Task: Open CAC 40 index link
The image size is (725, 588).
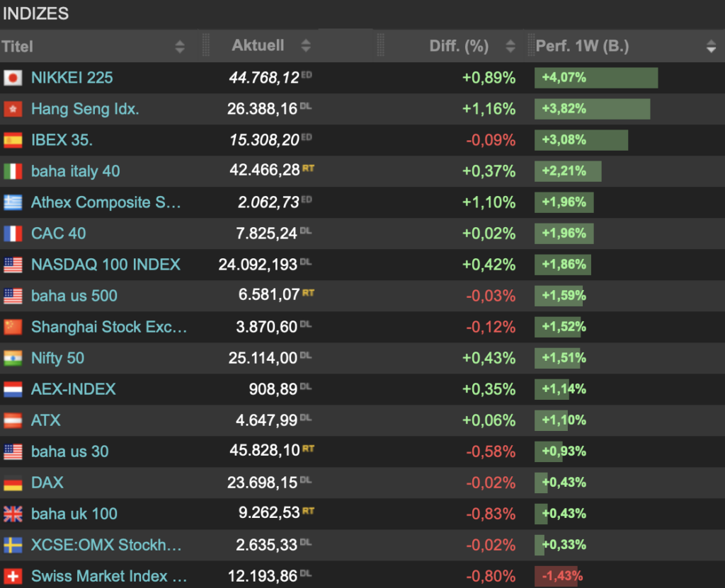Action: tap(58, 234)
